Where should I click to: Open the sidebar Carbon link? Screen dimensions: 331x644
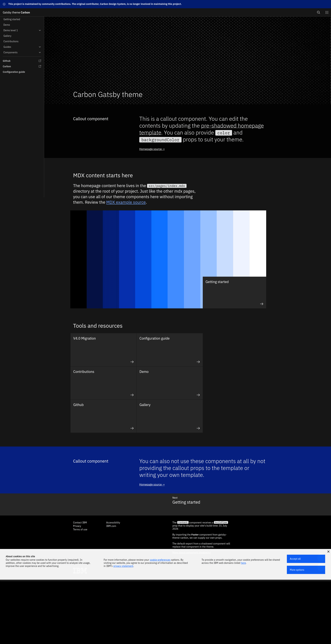click(22, 66)
